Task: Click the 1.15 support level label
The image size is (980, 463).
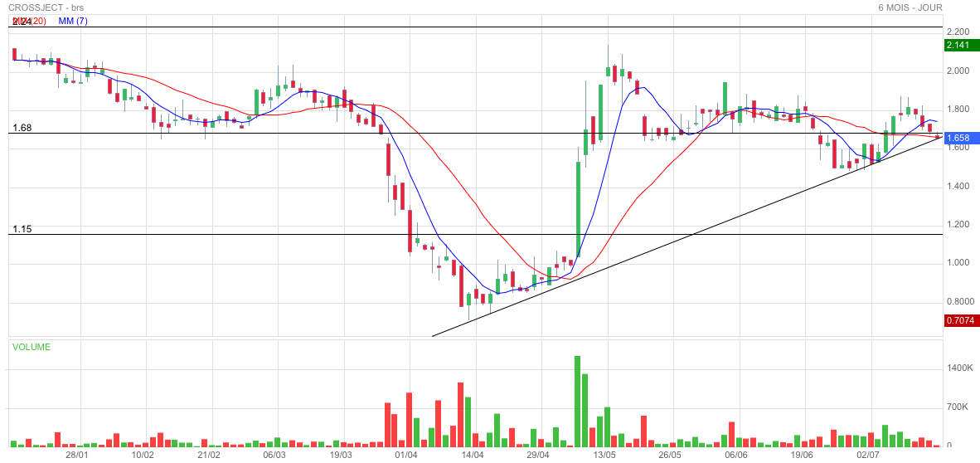Action: click(x=22, y=230)
